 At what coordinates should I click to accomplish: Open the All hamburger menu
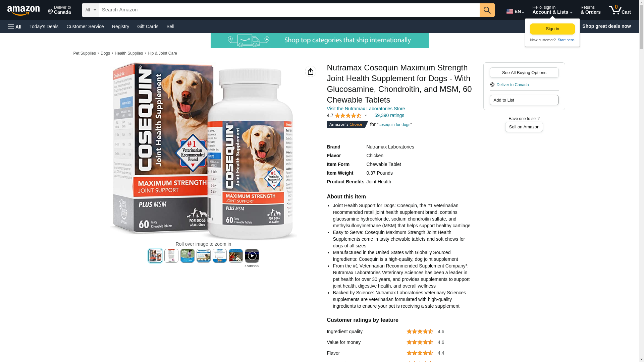[15, 26]
